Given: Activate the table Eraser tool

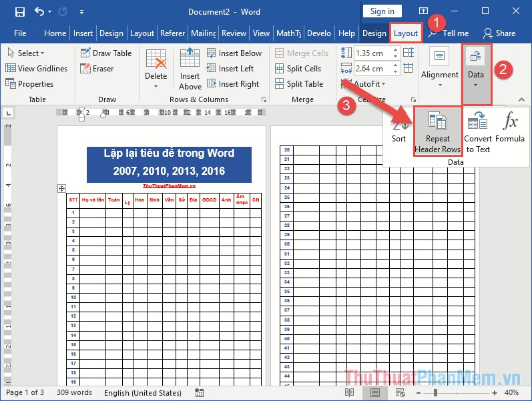Looking at the screenshot, I should click(97, 69).
